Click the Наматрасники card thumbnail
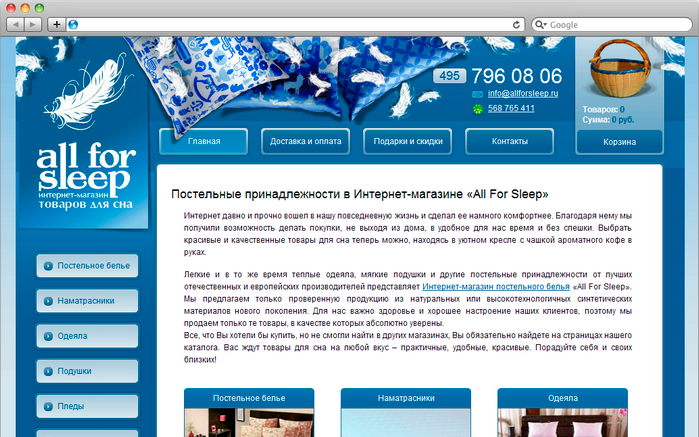The image size is (699, 437). coord(406,423)
